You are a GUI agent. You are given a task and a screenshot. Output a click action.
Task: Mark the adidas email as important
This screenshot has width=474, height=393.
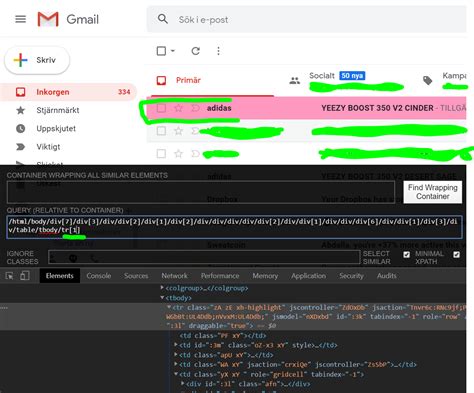click(x=195, y=108)
